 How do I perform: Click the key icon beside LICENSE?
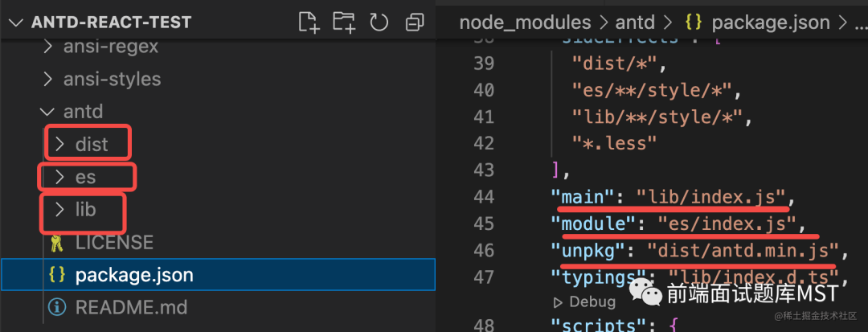[x=56, y=243]
